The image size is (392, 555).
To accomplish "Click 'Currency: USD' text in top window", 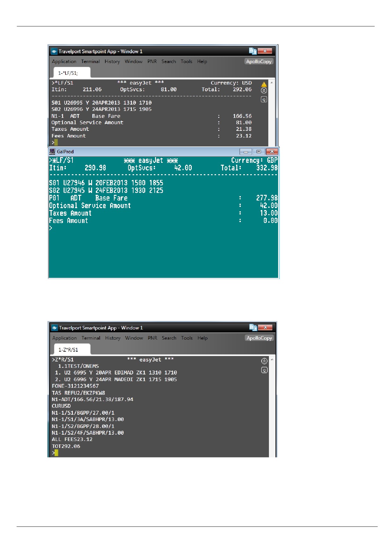I will tap(231, 83).
